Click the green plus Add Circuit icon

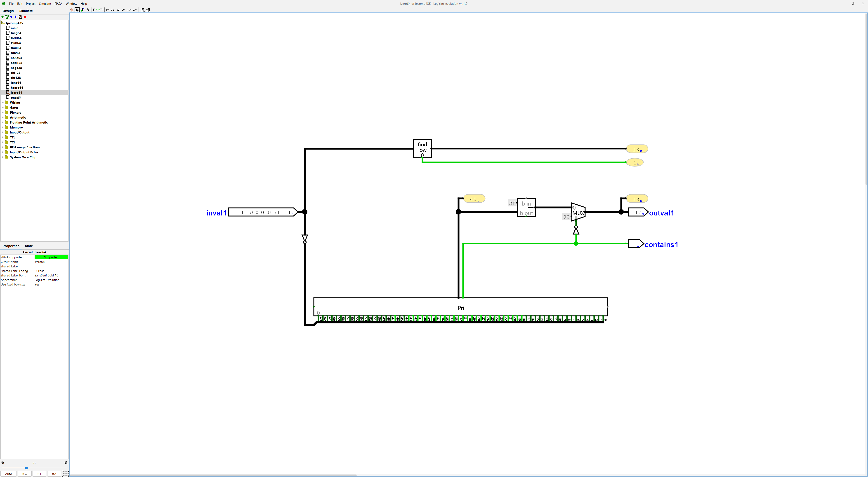(2, 17)
